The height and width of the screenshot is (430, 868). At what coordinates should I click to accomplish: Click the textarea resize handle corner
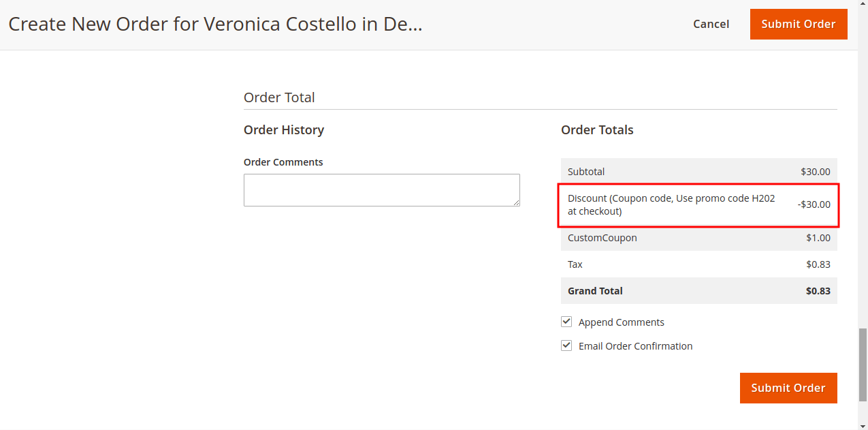517,202
